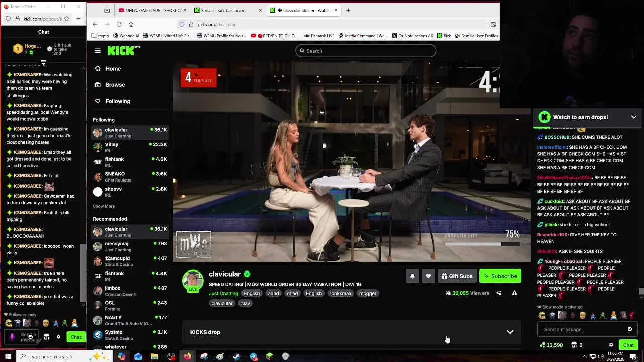Image resolution: width=644 pixels, height=362 pixels.
Task: Click the shop icon in popout chat
Action: pyautogui.click(x=46, y=337)
